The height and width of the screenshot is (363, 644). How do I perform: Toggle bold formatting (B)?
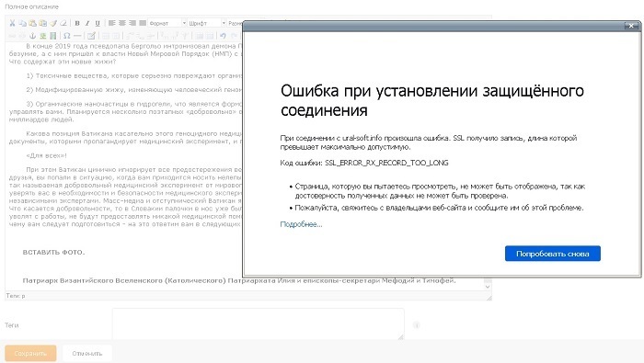[77, 23]
